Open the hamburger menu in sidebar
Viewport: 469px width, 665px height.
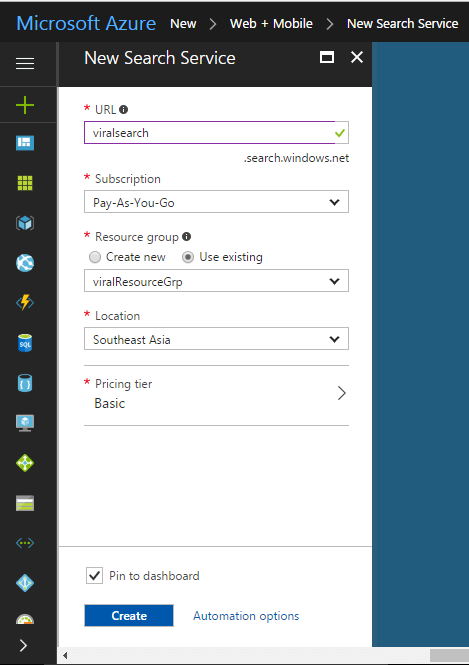pyautogui.click(x=25, y=64)
